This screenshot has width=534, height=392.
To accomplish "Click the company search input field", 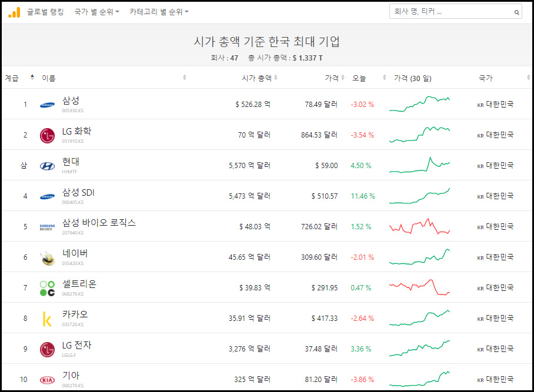I will pyautogui.click(x=455, y=12).
